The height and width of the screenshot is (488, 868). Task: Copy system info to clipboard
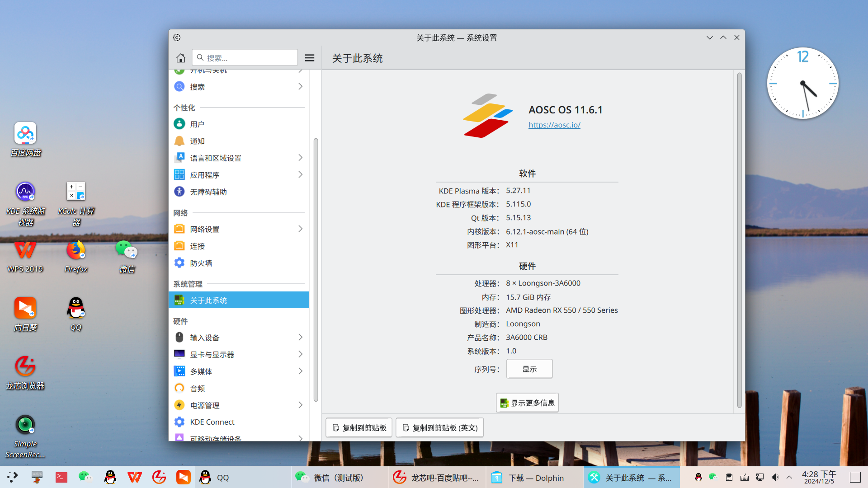coord(359,427)
